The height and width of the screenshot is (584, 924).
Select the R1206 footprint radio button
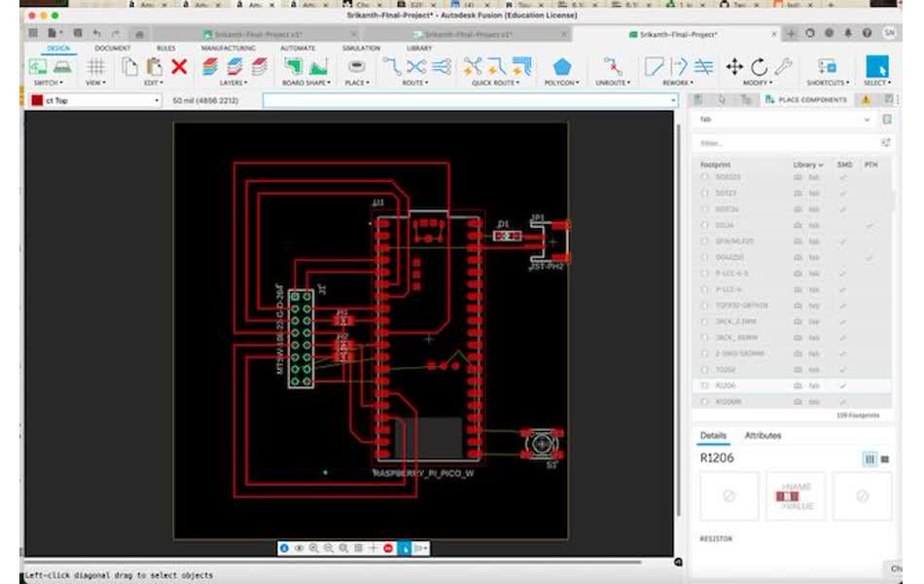click(x=705, y=386)
